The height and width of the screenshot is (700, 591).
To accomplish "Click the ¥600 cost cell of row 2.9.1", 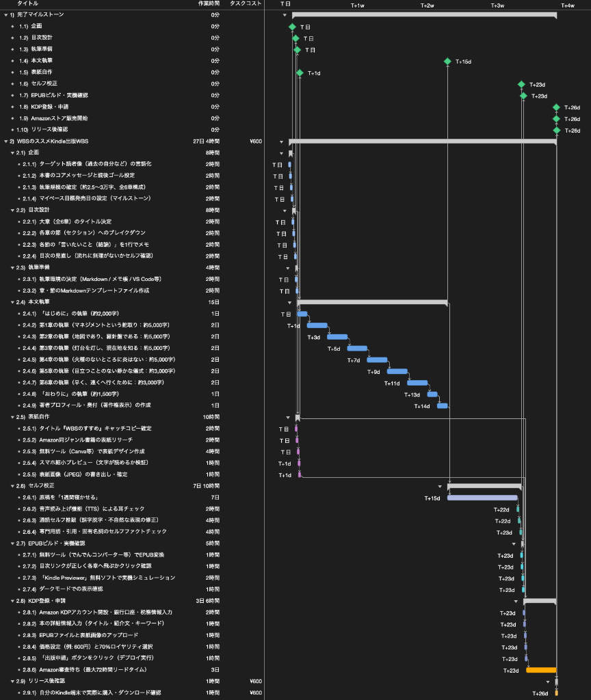I will click(256, 693).
